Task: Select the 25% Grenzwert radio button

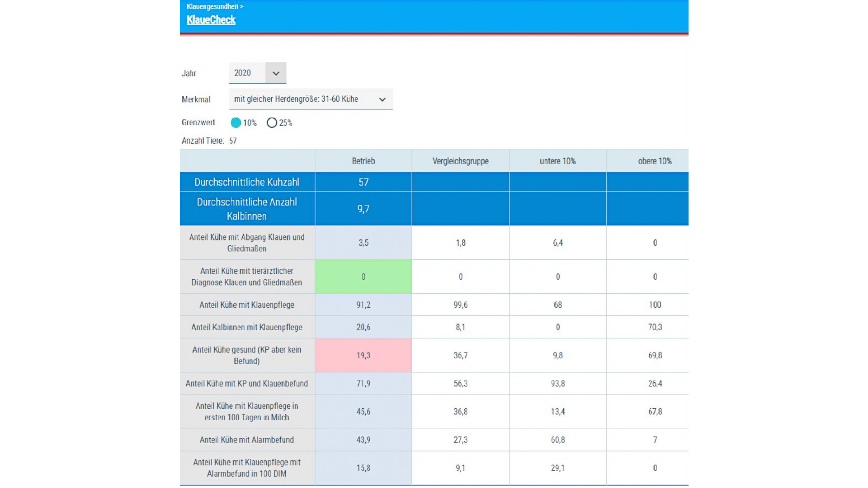Action: (272, 122)
